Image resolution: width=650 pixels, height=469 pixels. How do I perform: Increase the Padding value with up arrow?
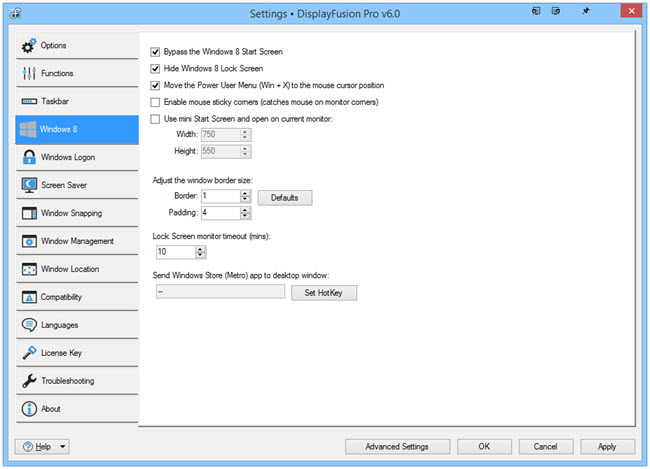[245, 210]
